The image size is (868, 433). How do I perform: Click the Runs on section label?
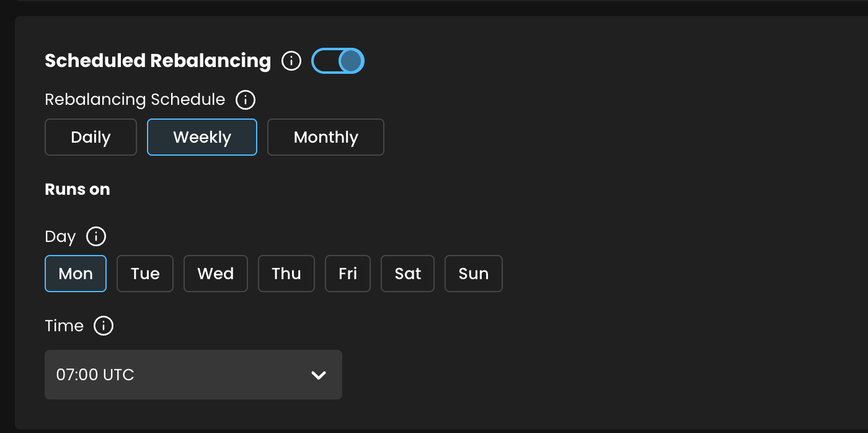point(77,189)
